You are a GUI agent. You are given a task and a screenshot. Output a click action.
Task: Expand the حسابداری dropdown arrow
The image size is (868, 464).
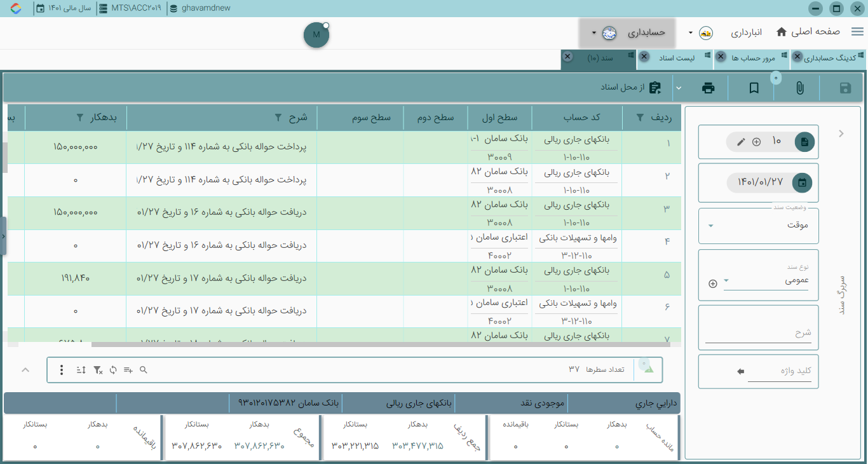(x=593, y=32)
